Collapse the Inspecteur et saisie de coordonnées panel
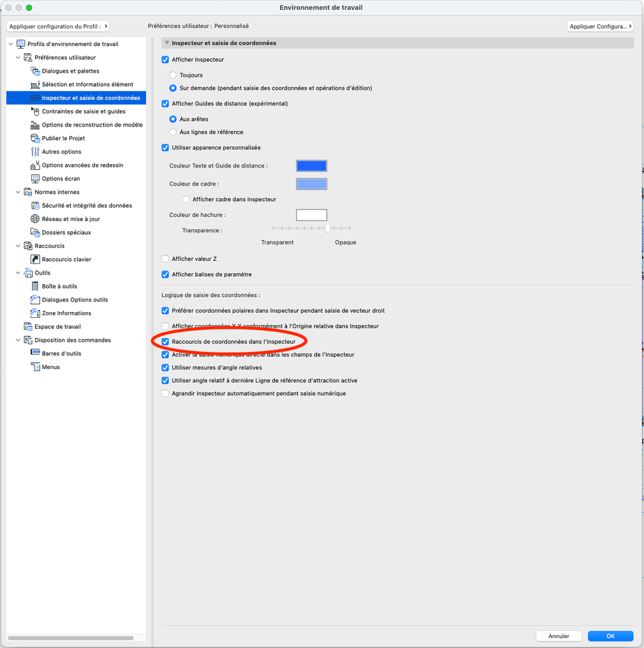 click(167, 43)
